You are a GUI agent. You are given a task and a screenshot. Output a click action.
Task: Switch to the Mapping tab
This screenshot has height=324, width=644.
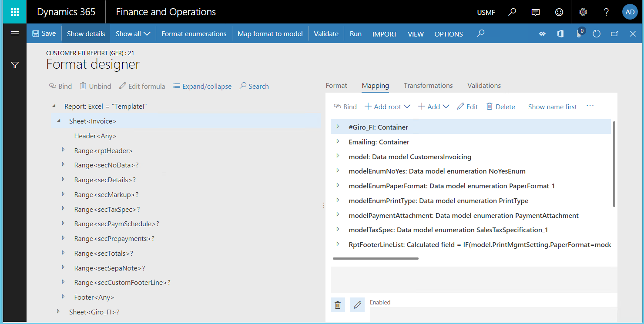pos(375,85)
